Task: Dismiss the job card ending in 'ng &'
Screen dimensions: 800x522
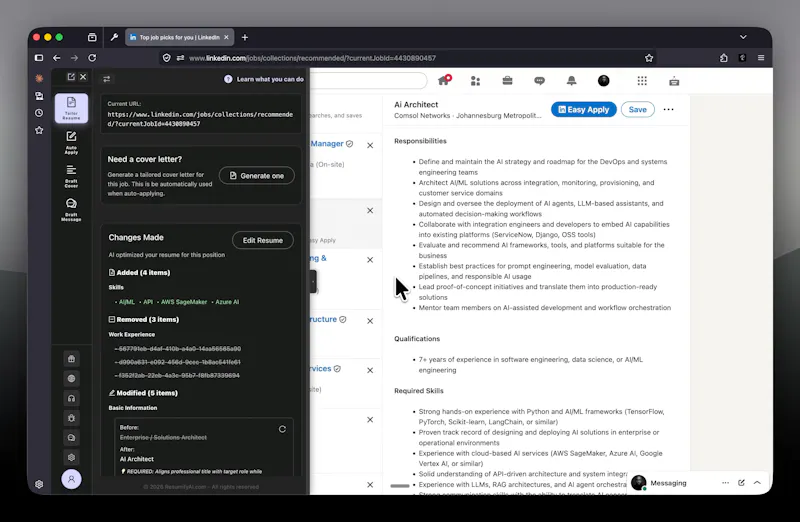Action: coord(370,260)
